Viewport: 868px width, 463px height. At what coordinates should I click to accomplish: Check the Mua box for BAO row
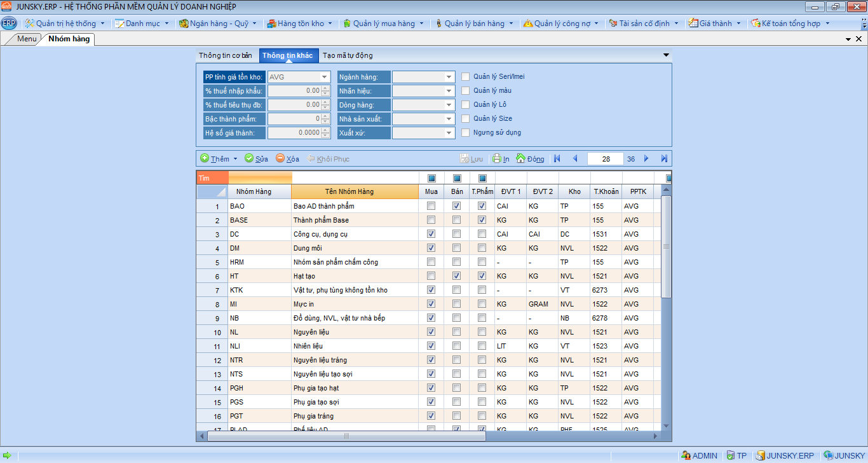[x=431, y=206]
